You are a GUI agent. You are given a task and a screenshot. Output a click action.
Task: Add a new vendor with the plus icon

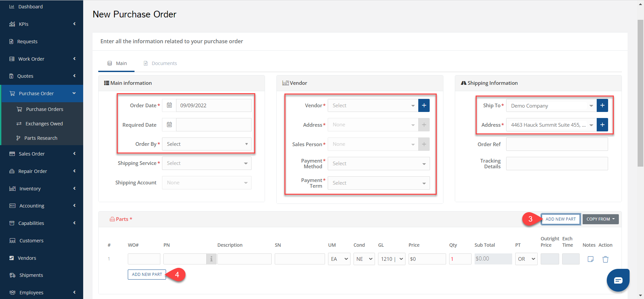[424, 105]
